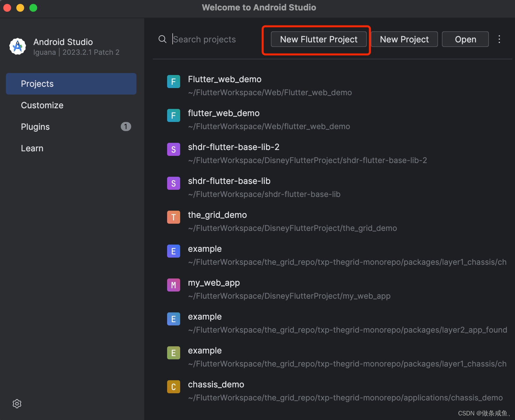Switch to the Customize section
Image resolution: width=515 pixels, height=420 pixels.
pos(71,105)
